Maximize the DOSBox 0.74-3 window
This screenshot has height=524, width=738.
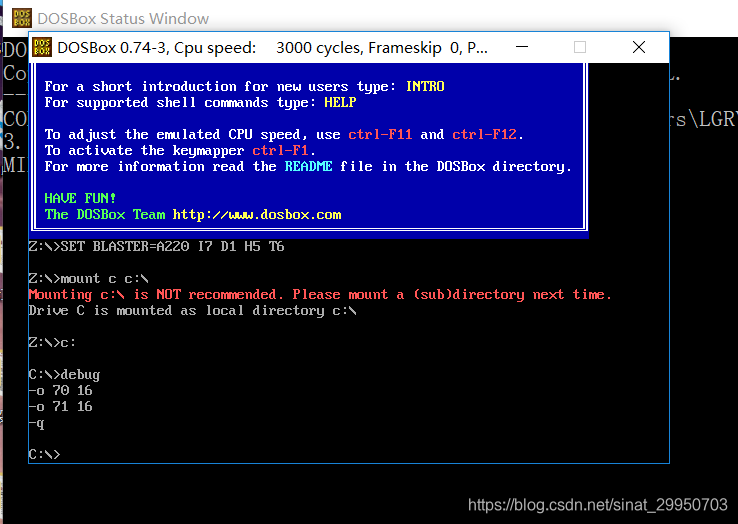coord(580,47)
